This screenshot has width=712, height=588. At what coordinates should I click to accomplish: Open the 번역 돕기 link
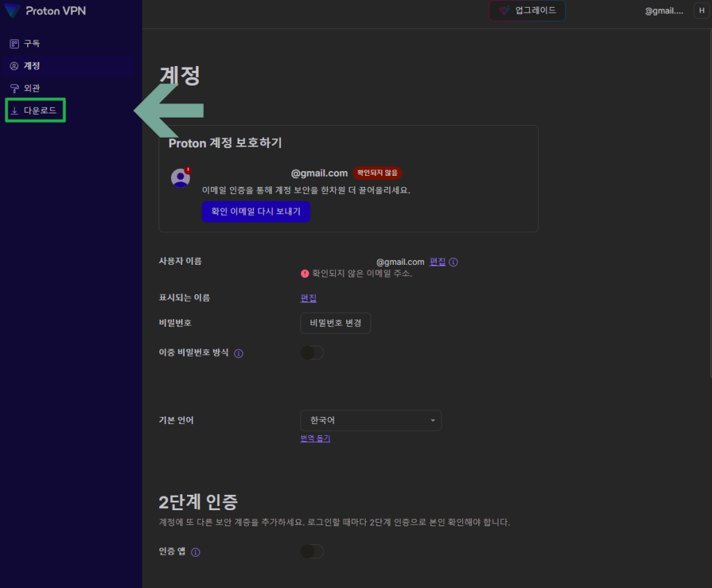tap(315, 439)
